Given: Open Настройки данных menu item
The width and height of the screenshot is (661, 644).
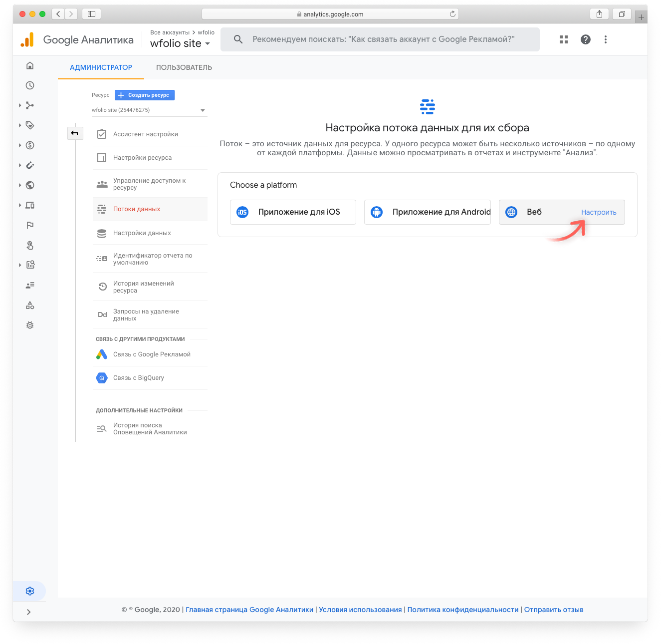Looking at the screenshot, I should click(x=150, y=233).
